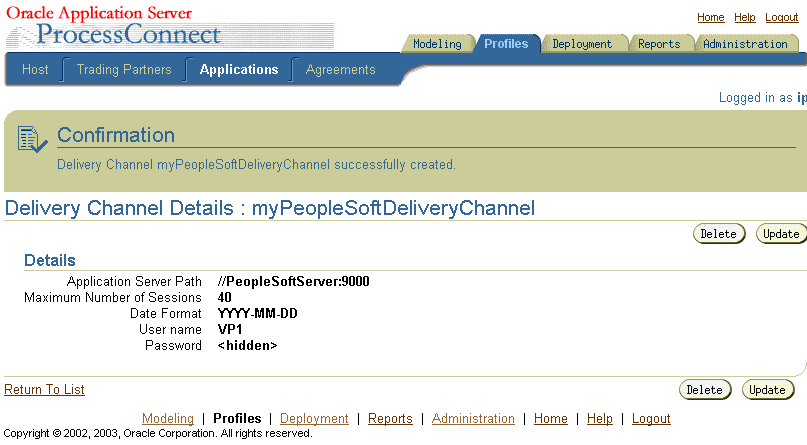This screenshot has width=807, height=445.
Task: Click the Confirmation document checkmark icon
Action: 32,139
